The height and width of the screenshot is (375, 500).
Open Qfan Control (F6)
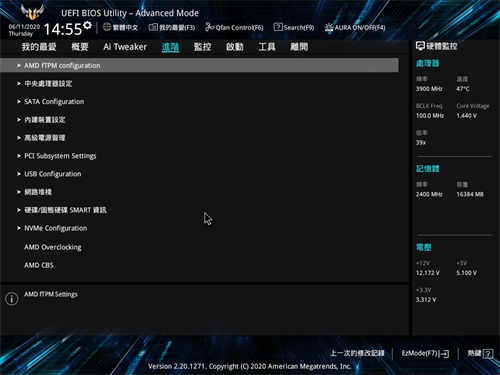coord(234,27)
